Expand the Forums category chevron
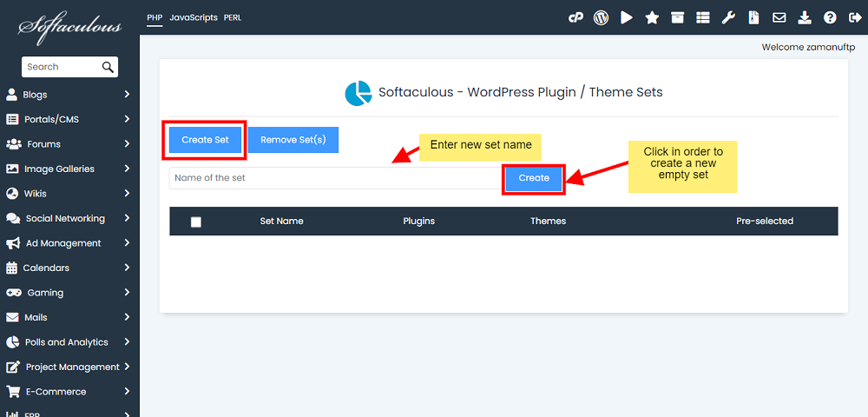This screenshot has width=868, height=417. pyautogui.click(x=127, y=144)
